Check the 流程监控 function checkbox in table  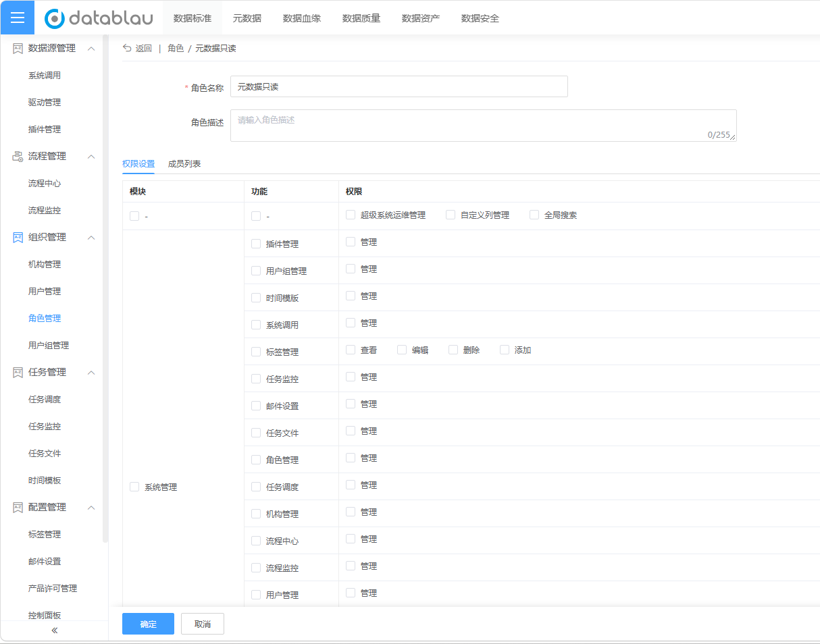click(256, 567)
